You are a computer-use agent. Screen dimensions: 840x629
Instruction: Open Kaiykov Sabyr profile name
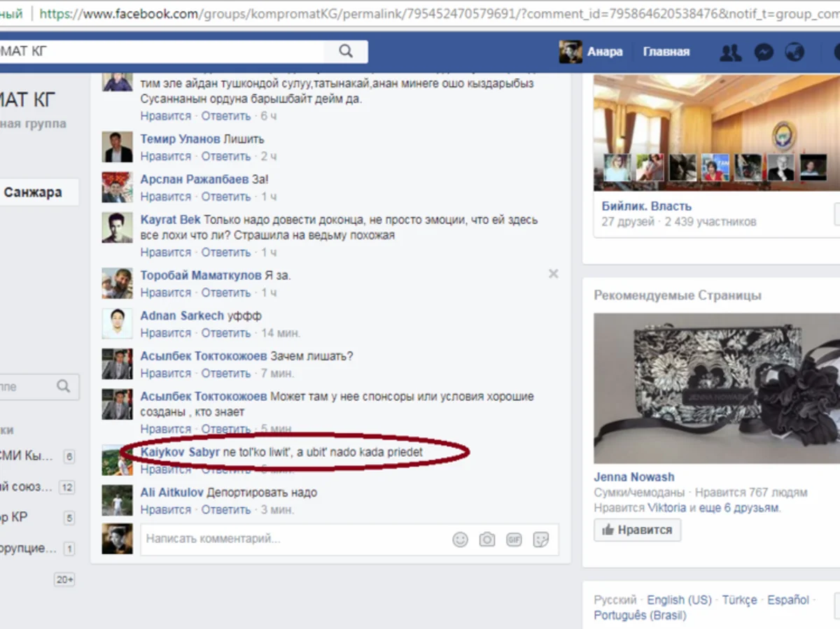tap(181, 453)
